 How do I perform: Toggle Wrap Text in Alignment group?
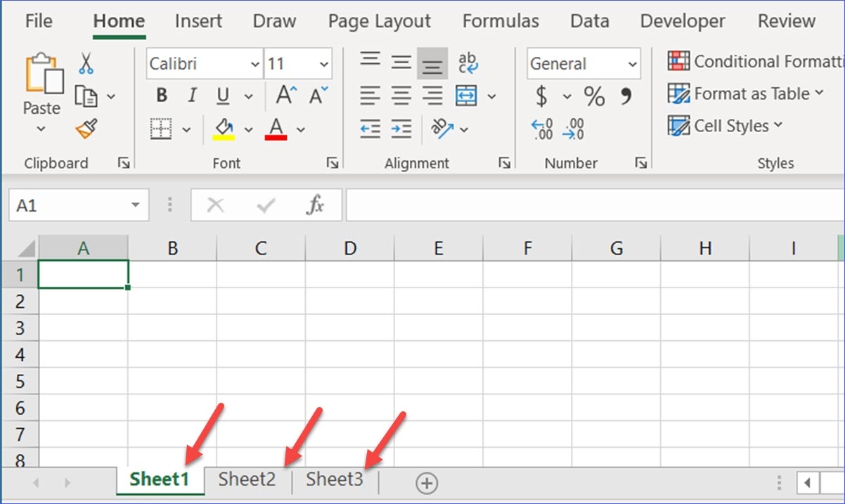pos(468,63)
